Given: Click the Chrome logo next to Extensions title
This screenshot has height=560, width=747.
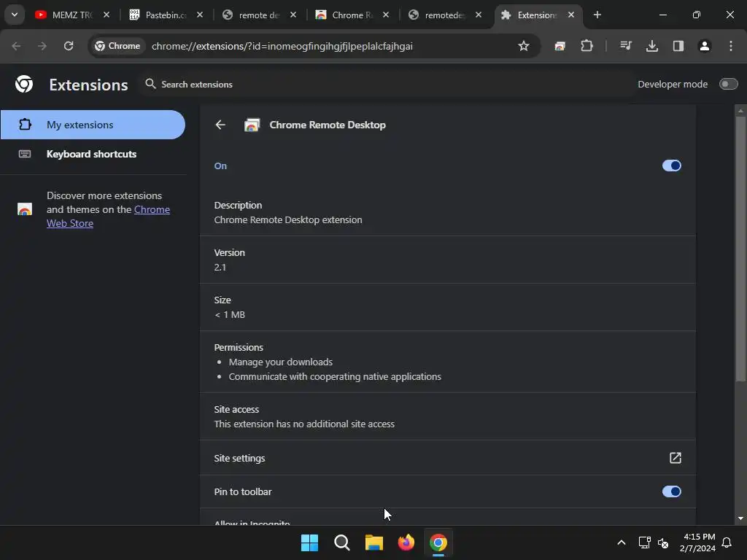Looking at the screenshot, I should [x=24, y=85].
